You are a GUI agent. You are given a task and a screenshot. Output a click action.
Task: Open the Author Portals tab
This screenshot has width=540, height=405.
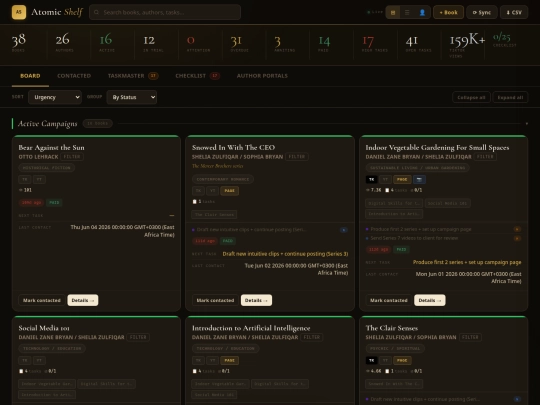point(262,76)
